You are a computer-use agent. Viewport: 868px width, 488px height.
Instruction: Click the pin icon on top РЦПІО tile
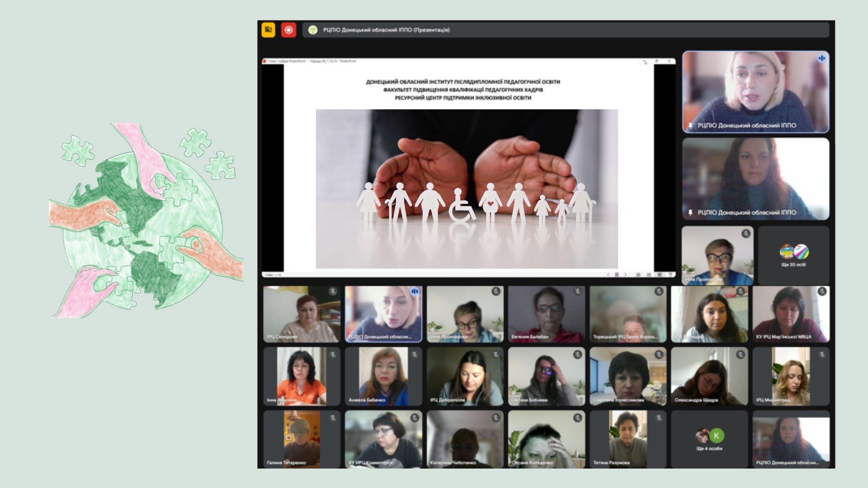point(690,125)
